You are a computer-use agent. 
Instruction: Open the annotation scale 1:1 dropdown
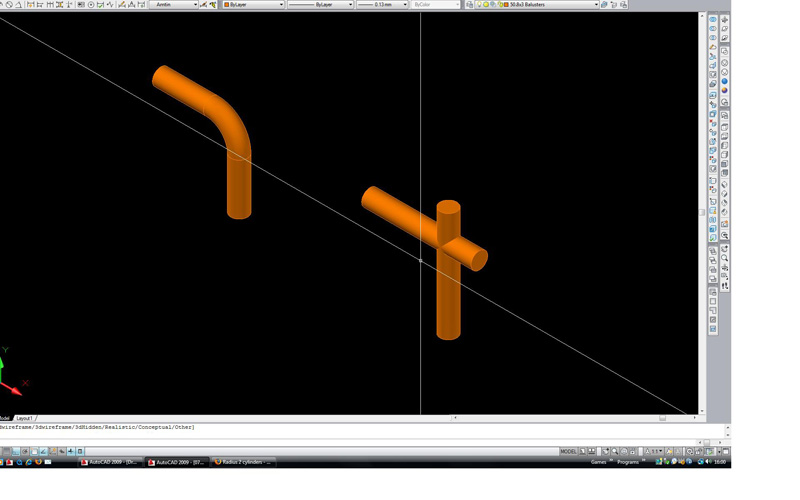pyautogui.click(x=655, y=452)
